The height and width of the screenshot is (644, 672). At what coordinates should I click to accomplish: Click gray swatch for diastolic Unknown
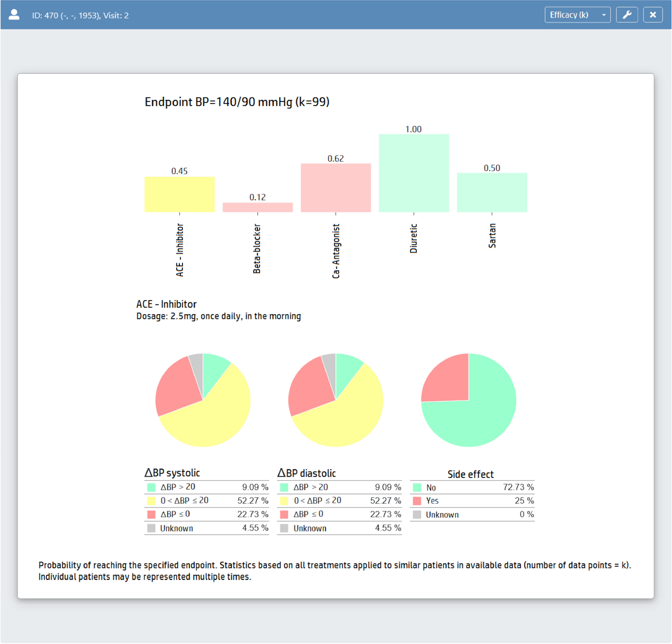(284, 528)
